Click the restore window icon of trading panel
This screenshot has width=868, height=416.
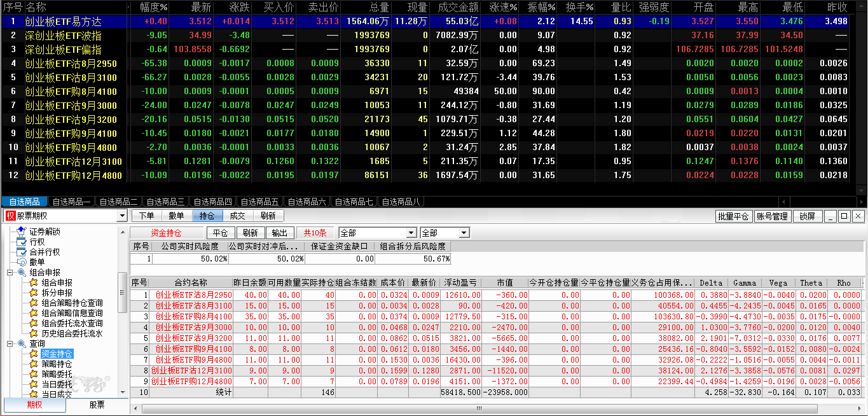pos(844,216)
